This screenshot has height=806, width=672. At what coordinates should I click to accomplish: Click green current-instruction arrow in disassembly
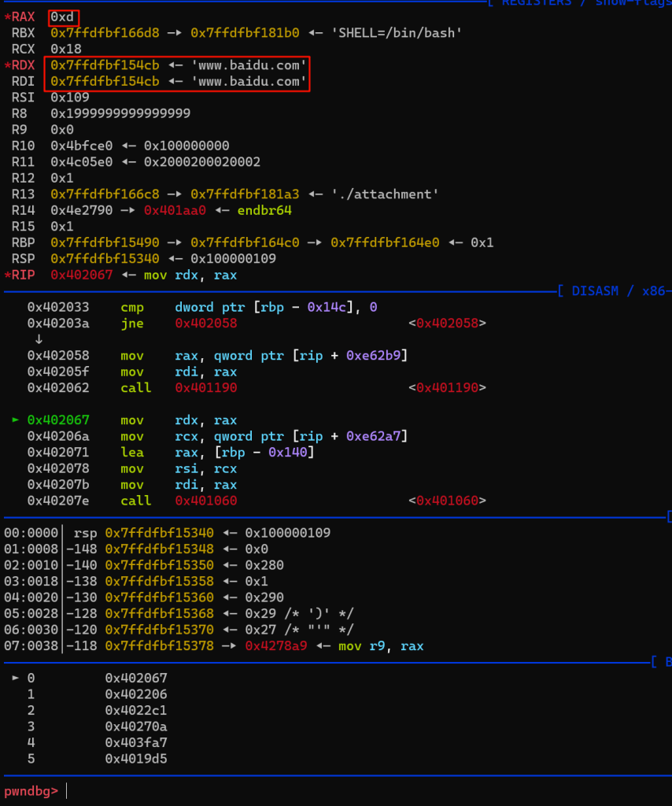tap(16, 420)
